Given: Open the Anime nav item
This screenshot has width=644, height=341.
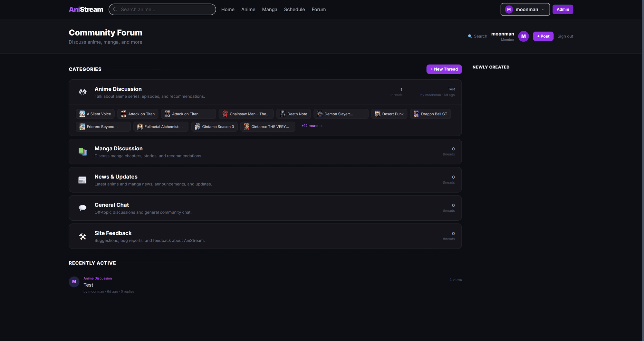Looking at the screenshot, I should click(248, 9).
